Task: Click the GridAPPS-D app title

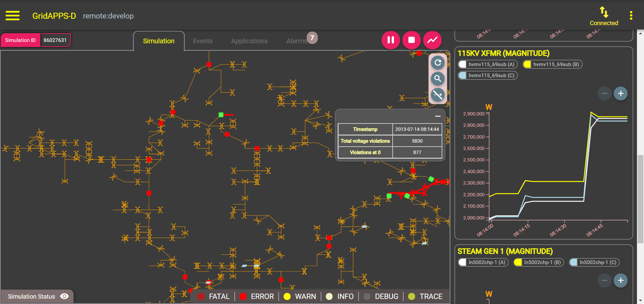Action: (54, 16)
